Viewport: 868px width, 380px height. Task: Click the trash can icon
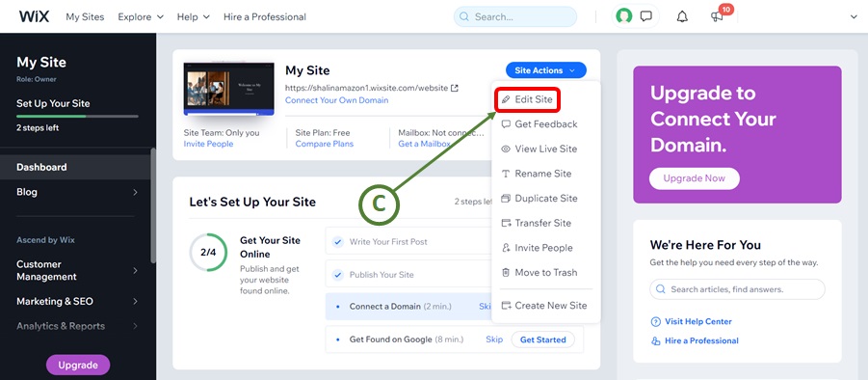click(506, 273)
